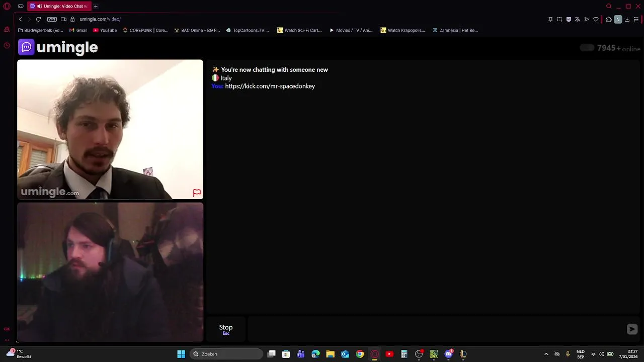Go forward to the next page
This screenshot has height=362, width=644.
(x=29, y=19)
